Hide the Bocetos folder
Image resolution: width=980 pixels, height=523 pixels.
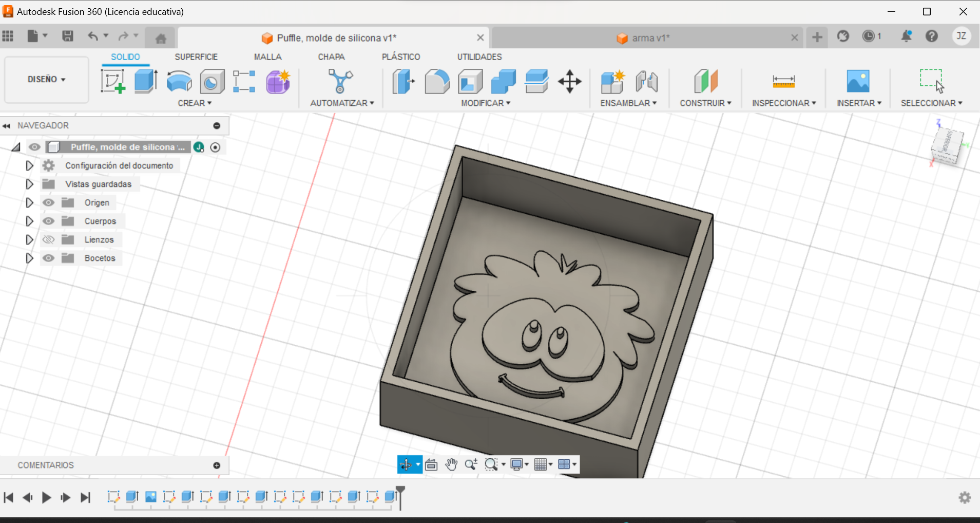coord(48,258)
